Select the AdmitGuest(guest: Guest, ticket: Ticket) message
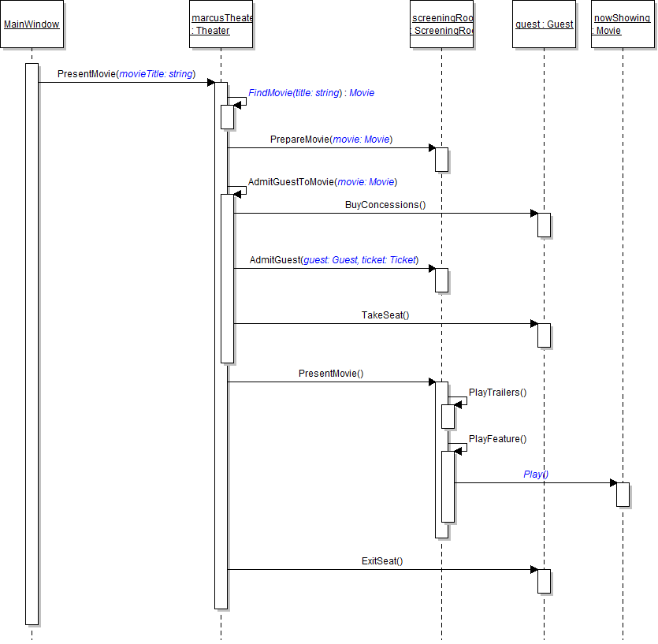 point(334,260)
